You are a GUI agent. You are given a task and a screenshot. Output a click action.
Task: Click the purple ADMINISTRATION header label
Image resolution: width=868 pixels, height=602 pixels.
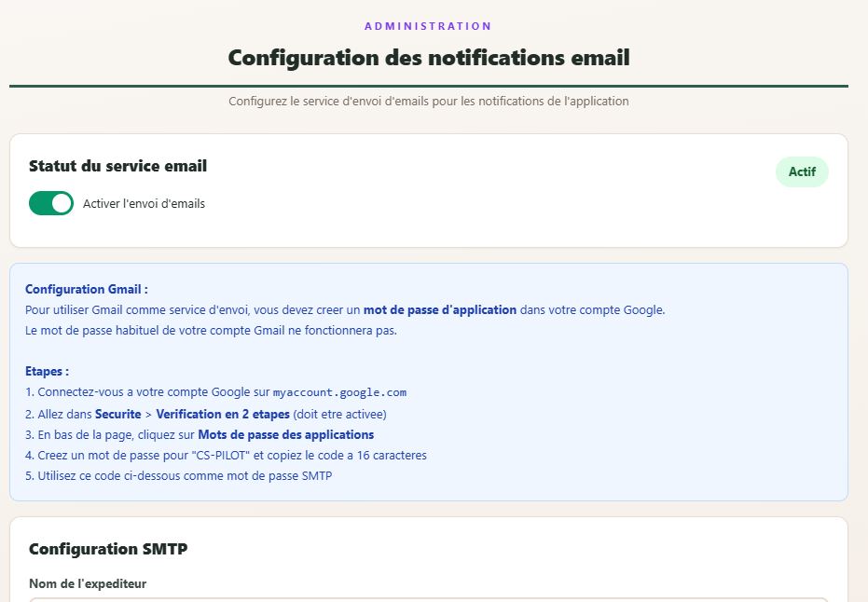click(x=428, y=26)
